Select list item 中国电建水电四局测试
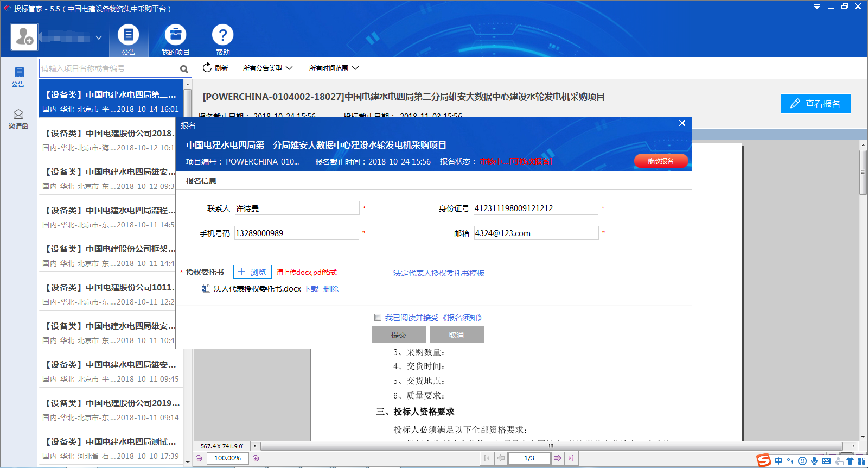This screenshot has height=468, width=868. 110,448
